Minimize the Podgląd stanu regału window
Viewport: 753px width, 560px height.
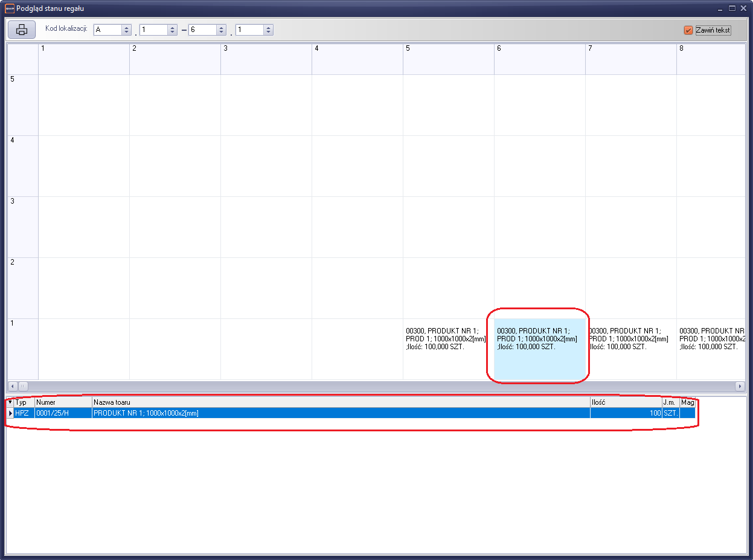(x=720, y=8)
